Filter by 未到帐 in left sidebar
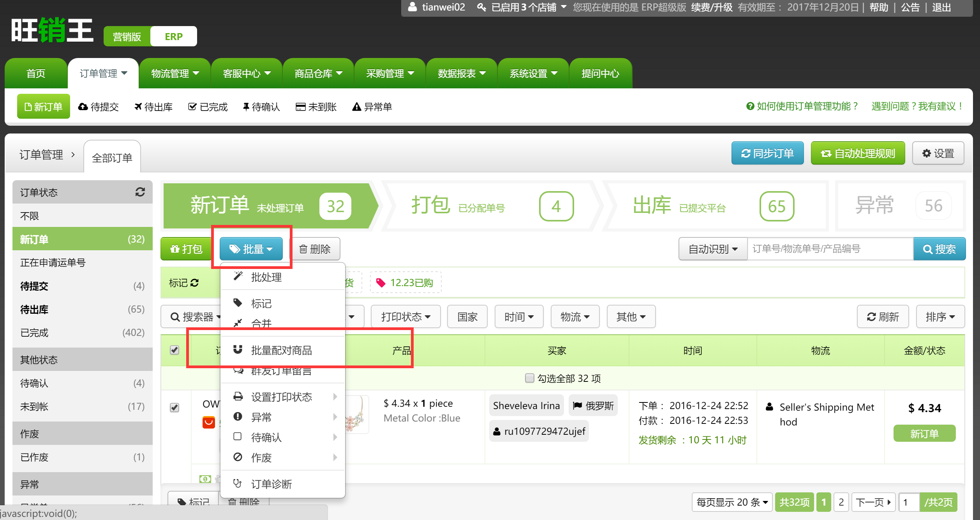This screenshot has height=520, width=980. coord(83,406)
